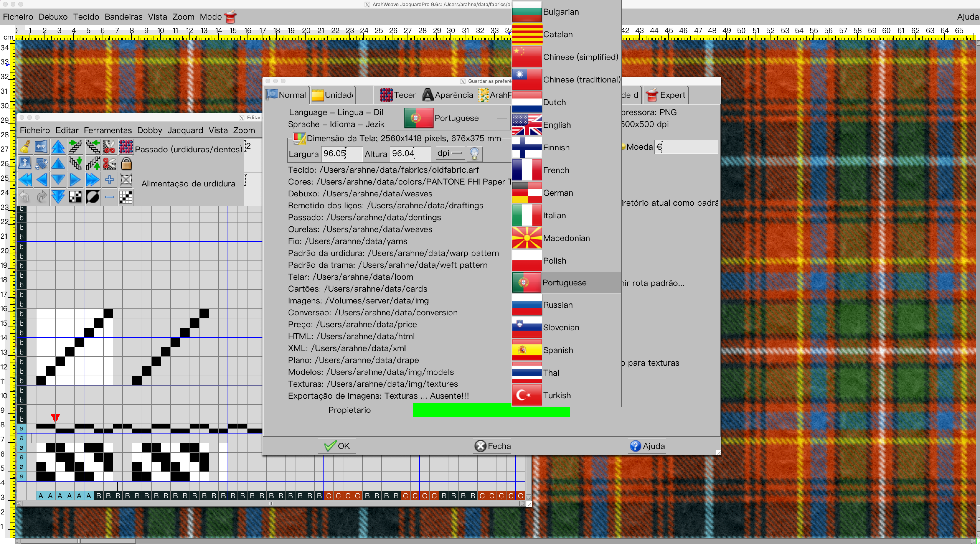Click the Telar: /Users/arahne/data/loom path line

tap(350, 277)
